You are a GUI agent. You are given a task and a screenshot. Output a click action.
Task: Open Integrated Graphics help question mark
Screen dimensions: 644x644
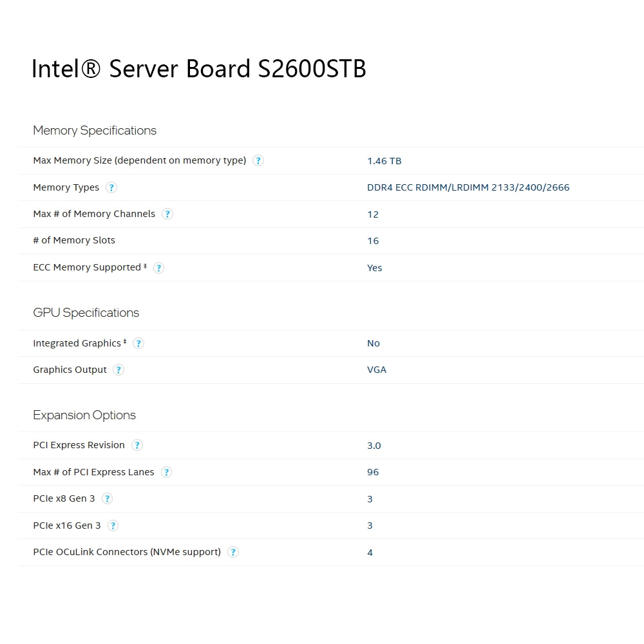(x=138, y=343)
